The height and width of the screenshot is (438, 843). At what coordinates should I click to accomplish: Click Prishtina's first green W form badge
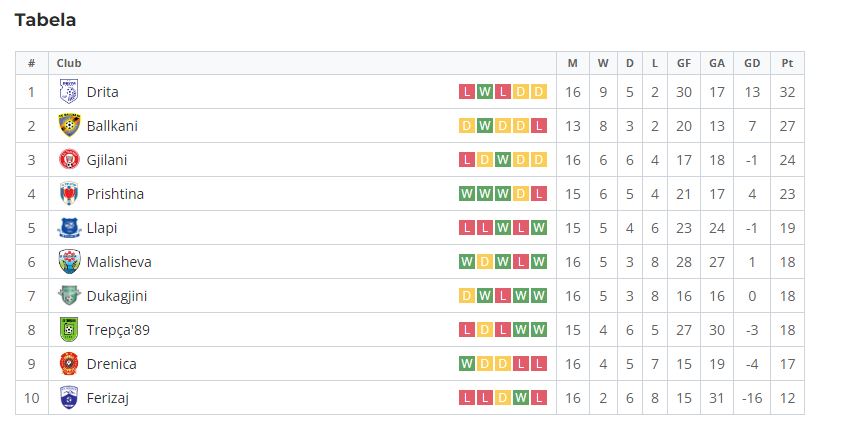(467, 193)
